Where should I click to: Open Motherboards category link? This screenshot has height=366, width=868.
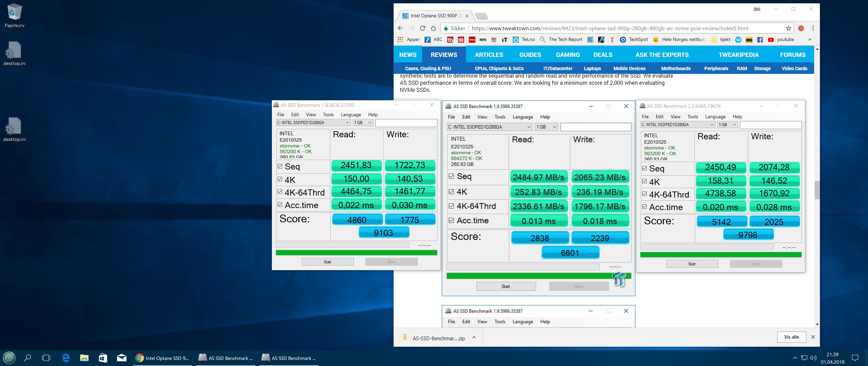pyautogui.click(x=676, y=68)
